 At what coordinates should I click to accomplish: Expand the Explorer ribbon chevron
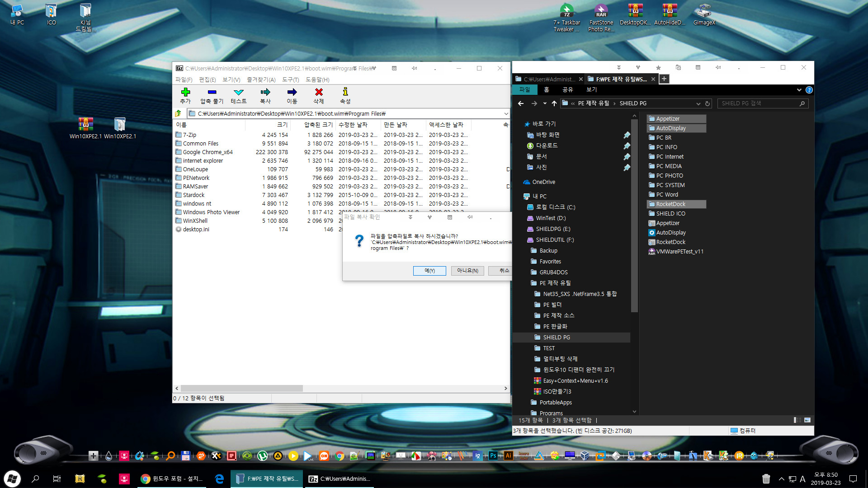point(799,90)
